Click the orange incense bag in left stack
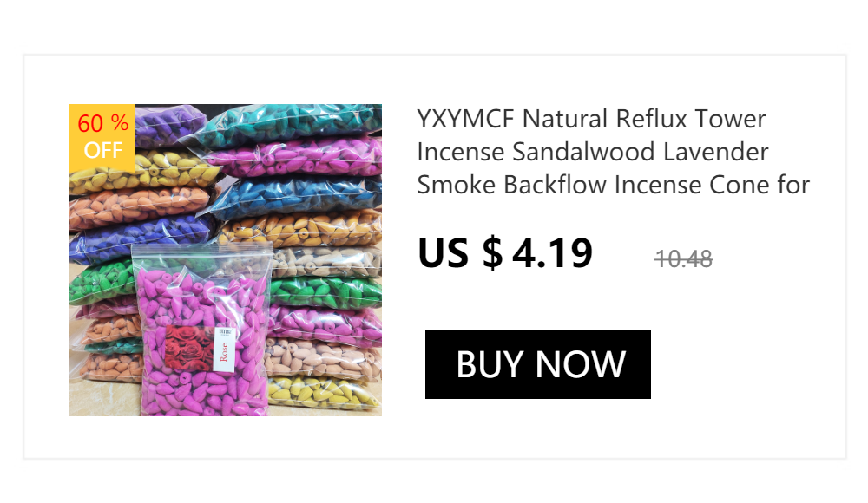The width and height of the screenshot is (868, 503). pyautogui.click(x=138, y=206)
